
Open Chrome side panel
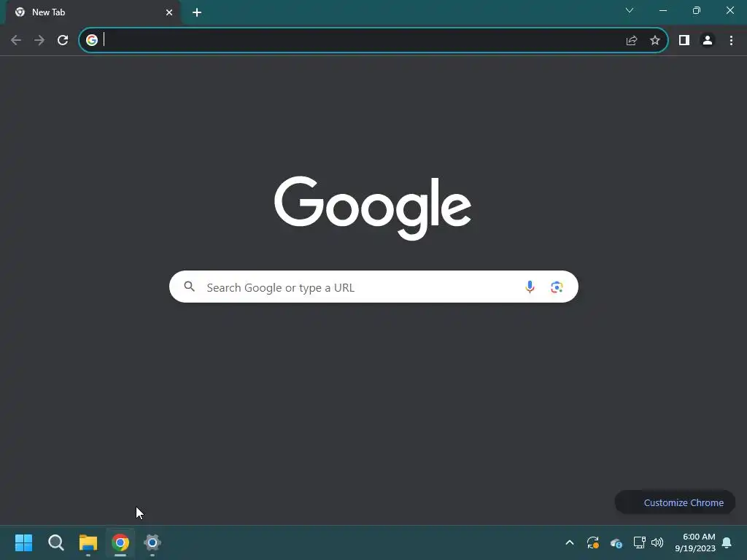[684, 41]
